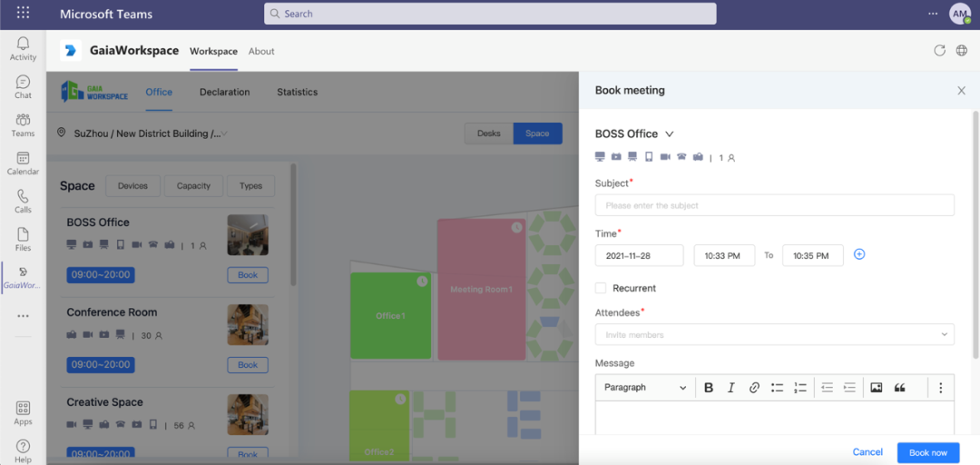Select Meeting Room1 on the floor map
The height and width of the screenshot is (465, 980).
pyautogui.click(x=481, y=290)
